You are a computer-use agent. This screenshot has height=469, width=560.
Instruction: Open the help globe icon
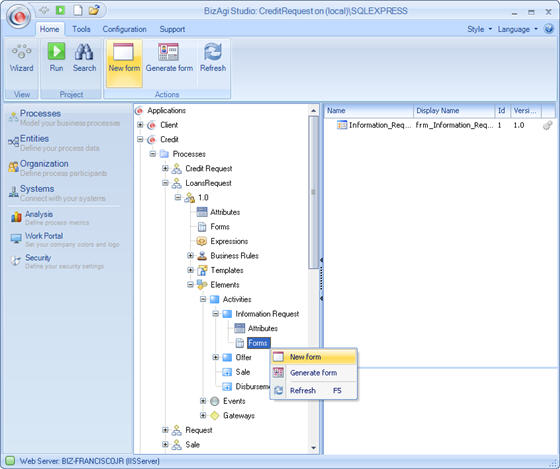(549, 29)
